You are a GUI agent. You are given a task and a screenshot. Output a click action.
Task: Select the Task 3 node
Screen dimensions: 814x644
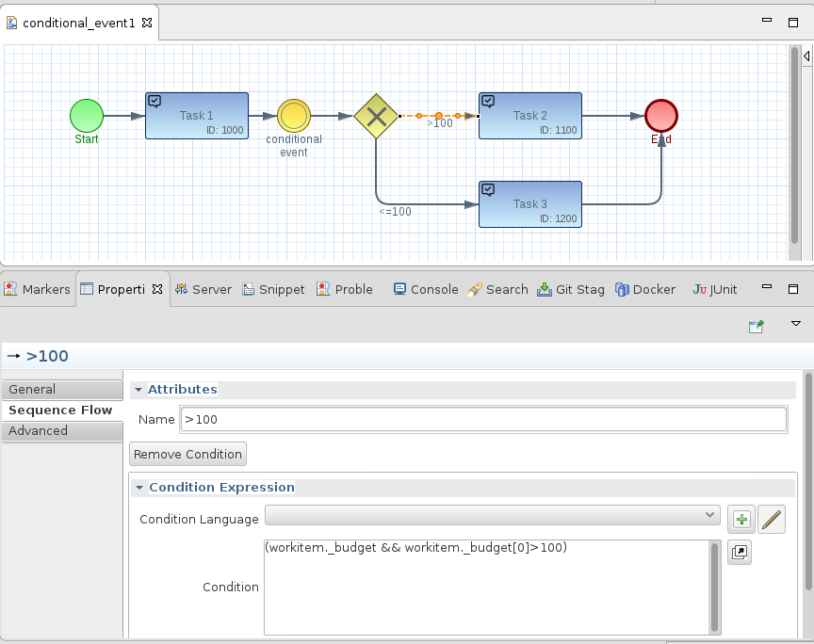(530, 204)
